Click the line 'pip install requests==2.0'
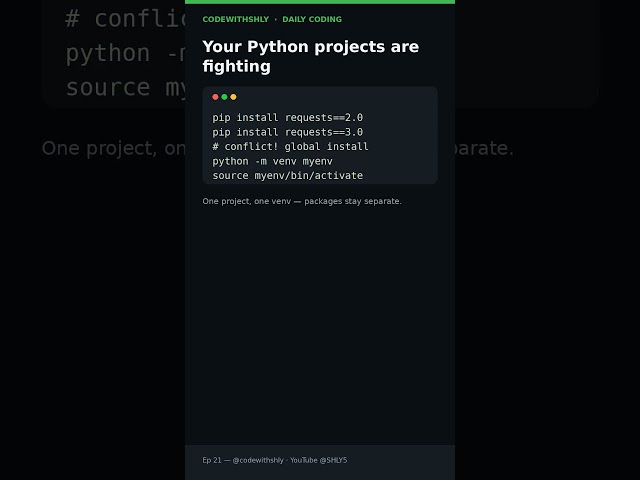640x480 pixels. [287, 118]
